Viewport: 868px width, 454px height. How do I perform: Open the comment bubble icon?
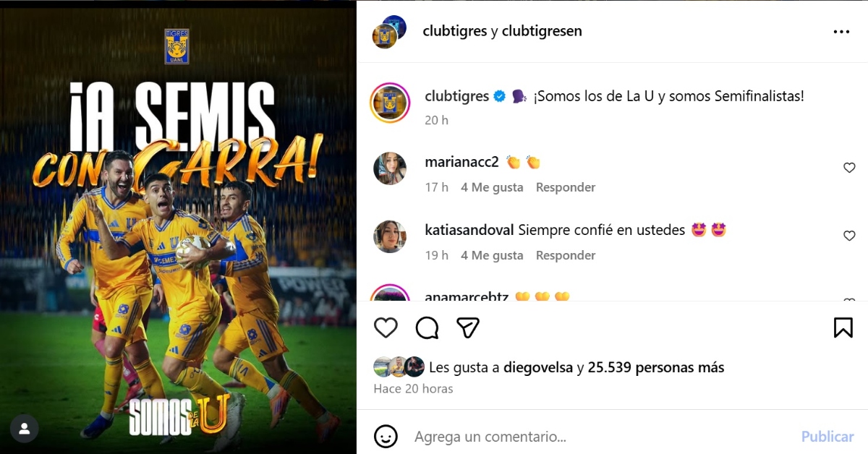click(427, 327)
